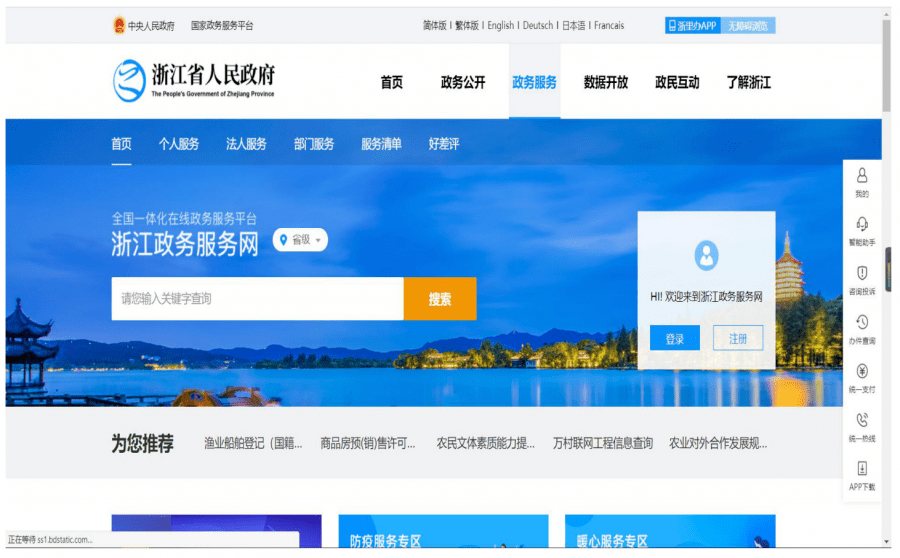Select the 法人服务 tab
900x558 pixels.
click(x=246, y=144)
